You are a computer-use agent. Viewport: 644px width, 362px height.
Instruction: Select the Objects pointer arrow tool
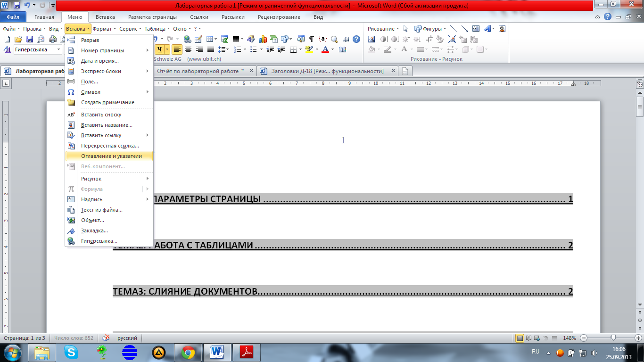[x=405, y=29]
